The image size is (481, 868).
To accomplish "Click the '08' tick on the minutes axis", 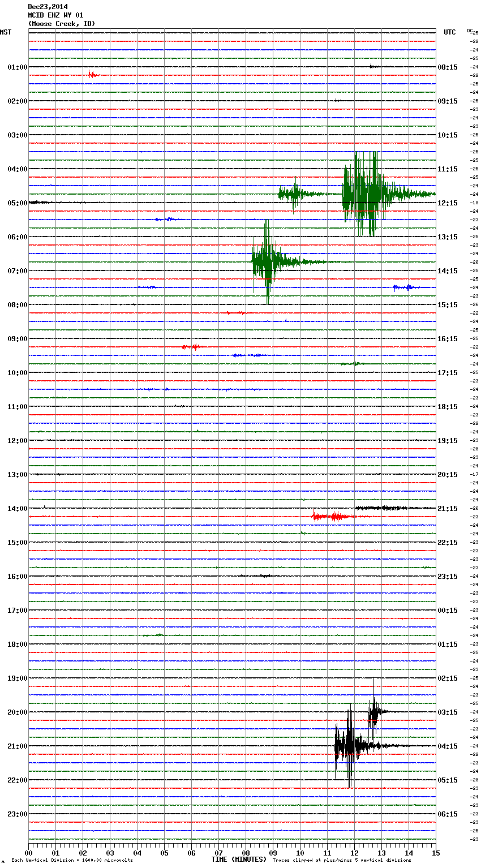I will coord(246,853).
